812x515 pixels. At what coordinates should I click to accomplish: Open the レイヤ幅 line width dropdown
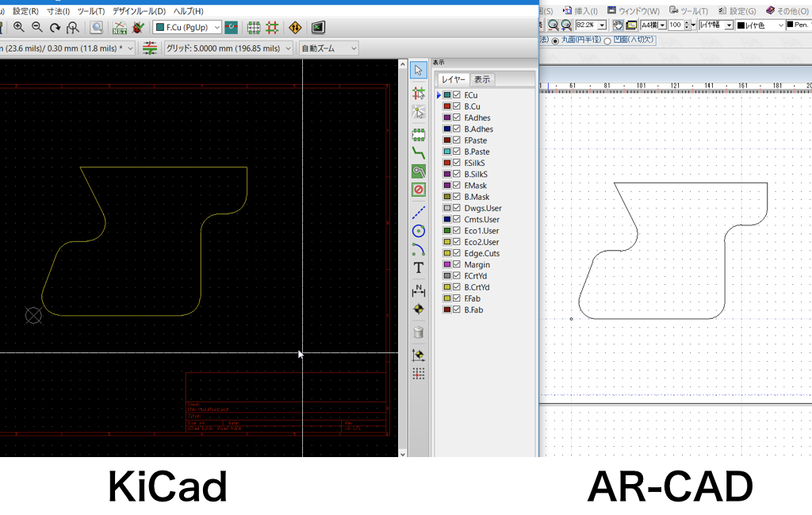[716, 25]
